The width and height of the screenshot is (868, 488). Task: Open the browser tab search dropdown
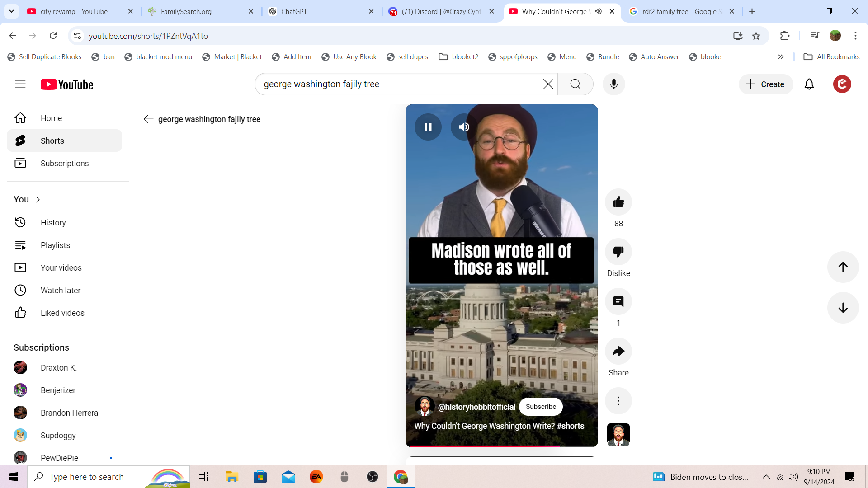[x=11, y=11]
